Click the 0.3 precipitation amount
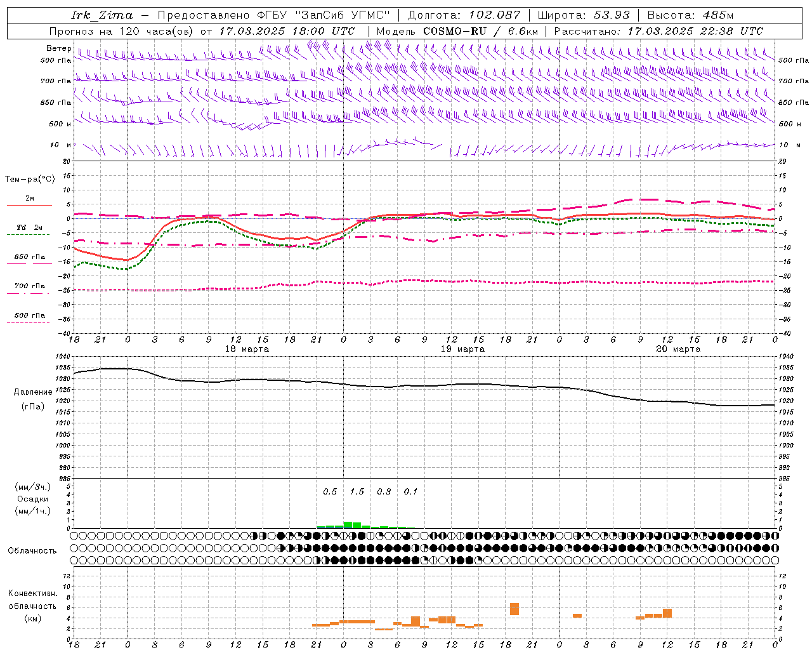Viewport: 812px width, 650px height. (384, 492)
